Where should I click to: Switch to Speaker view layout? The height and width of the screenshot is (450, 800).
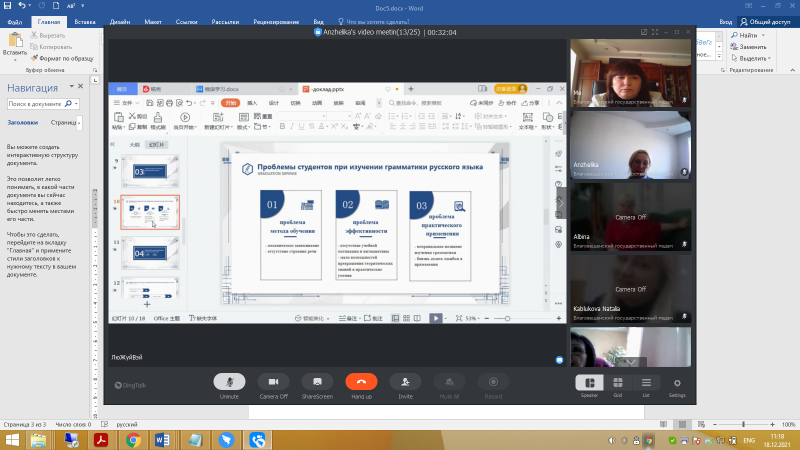[x=589, y=382]
